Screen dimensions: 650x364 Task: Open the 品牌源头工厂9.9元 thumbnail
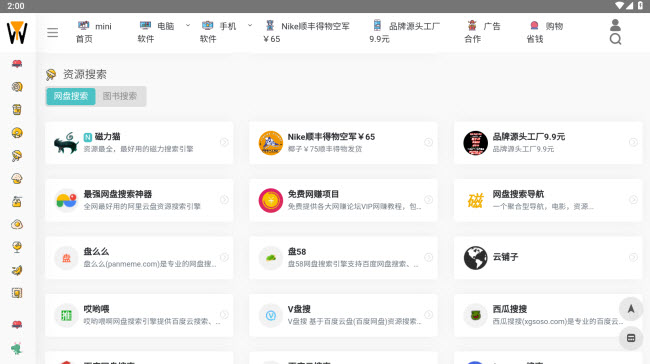[x=475, y=143]
